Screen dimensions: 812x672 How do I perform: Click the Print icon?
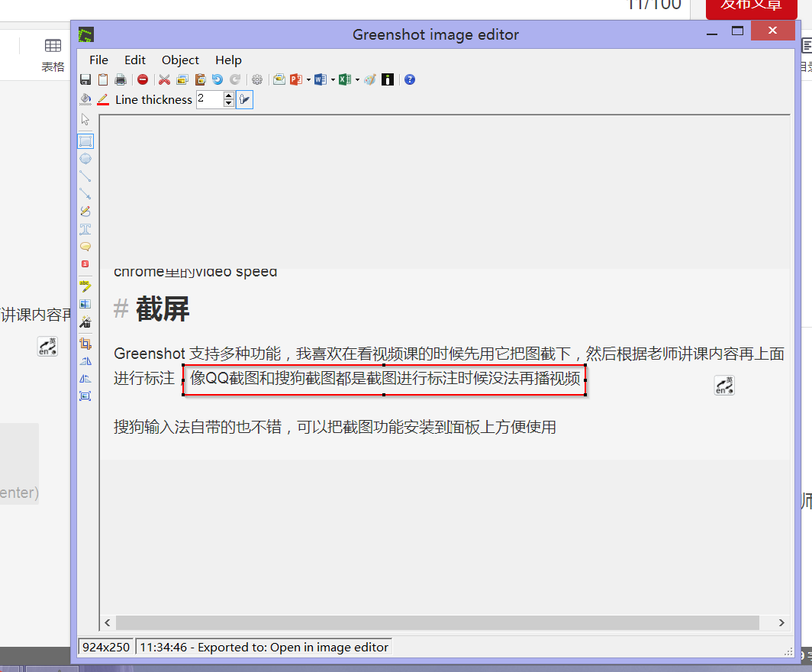121,79
